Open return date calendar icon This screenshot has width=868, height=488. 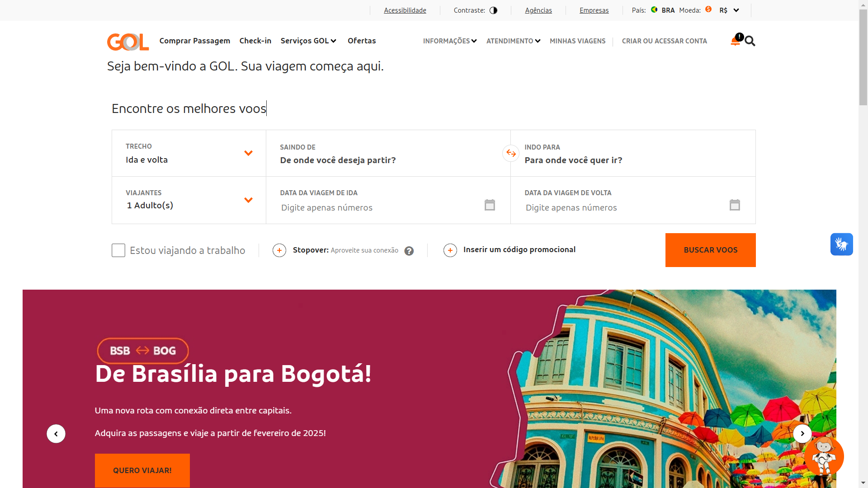735,205
